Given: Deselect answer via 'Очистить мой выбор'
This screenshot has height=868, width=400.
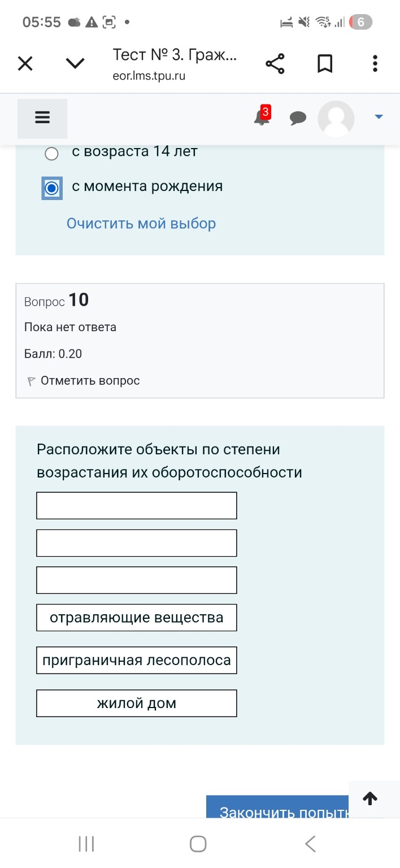Looking at the screenshot, I should [140, 224].
